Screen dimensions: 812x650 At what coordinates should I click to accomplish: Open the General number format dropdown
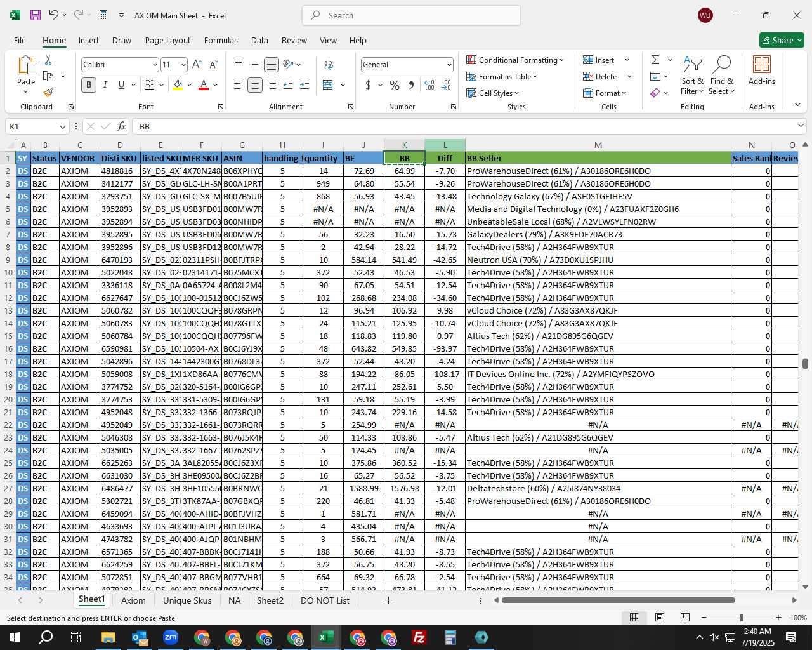[x=449, y=65]
